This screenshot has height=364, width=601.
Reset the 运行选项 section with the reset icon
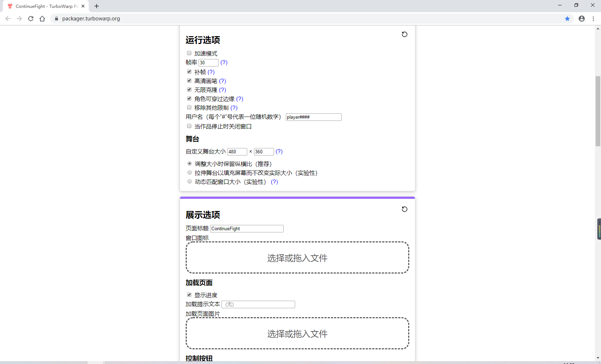pyautogui.click(x=404, y=34)
